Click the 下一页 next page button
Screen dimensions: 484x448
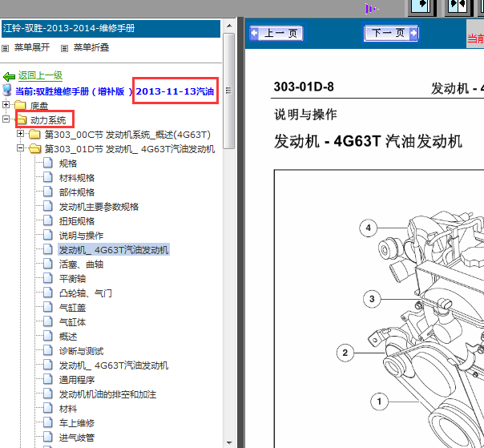(x=391, y=33)
